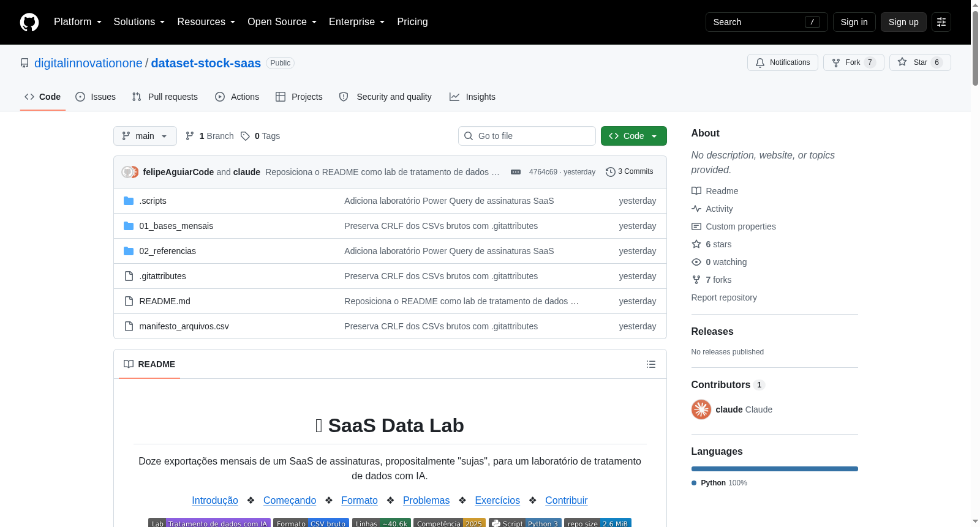Viewport: 980px width, 527px height.
Task: Click the Sign in button
Action: pyautogui.click(x=854, y=22)
